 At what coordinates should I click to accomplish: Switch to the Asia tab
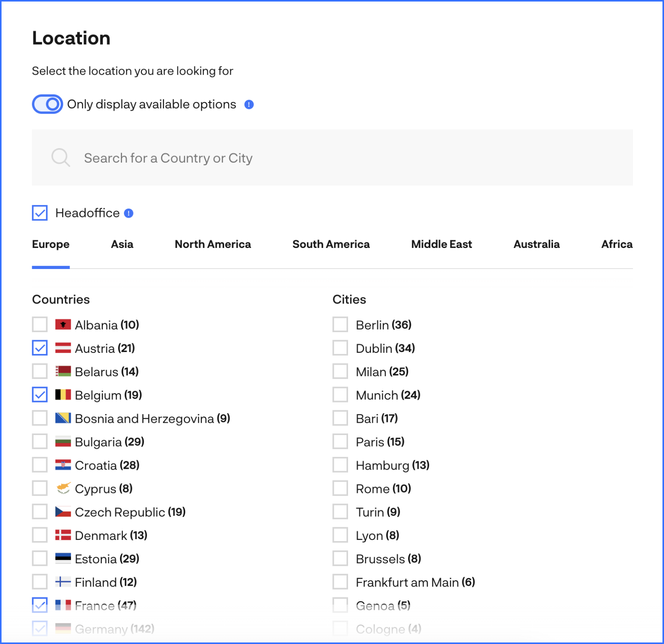tap(122, 244)
